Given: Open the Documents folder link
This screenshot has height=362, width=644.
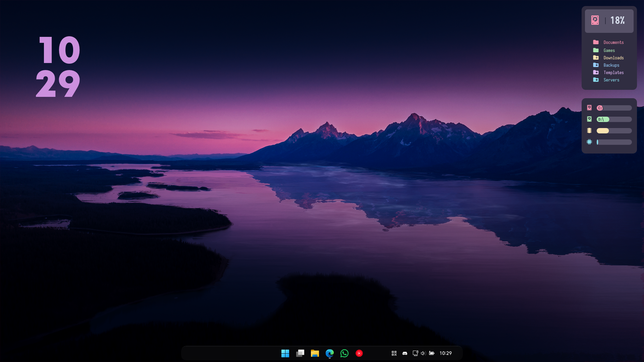Looking at the screenshot, I should click(613, 43).
